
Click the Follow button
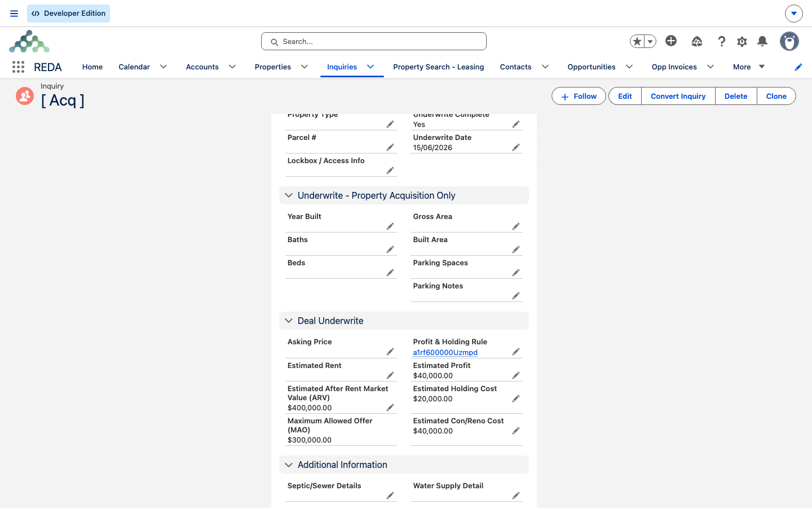tap(579, 96)
